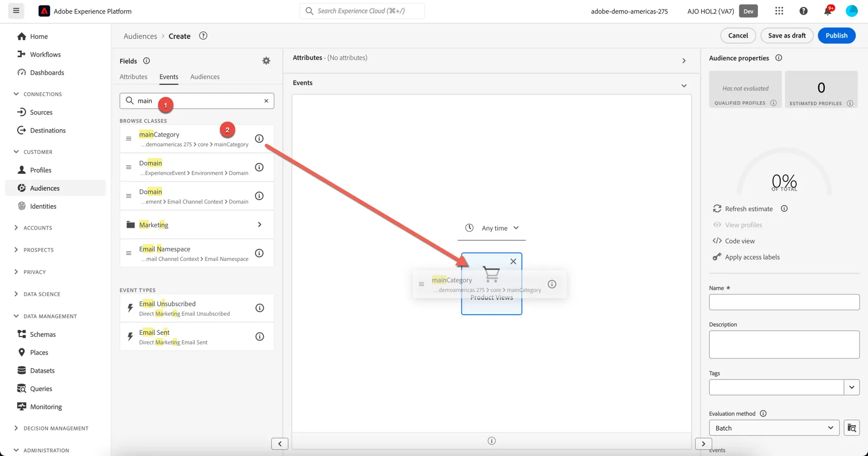Click the canvas info icon at bottom
The width and height of the screenshot is (868, 456).
[492, 441]
